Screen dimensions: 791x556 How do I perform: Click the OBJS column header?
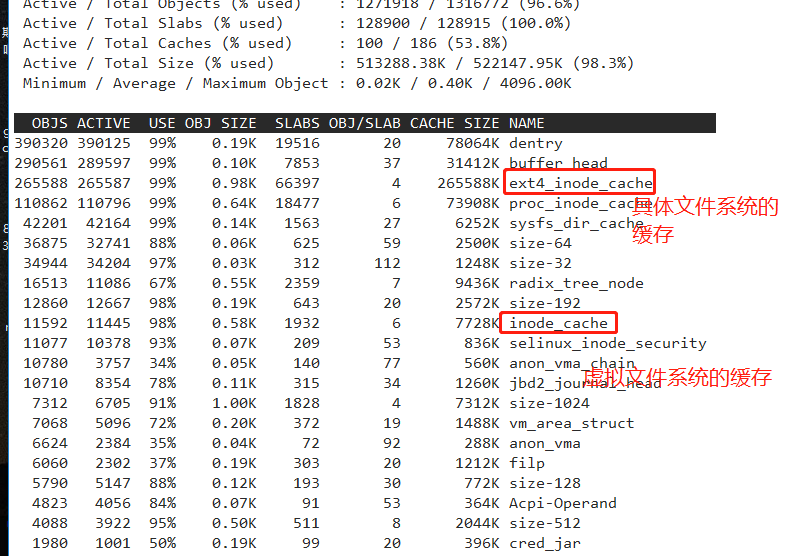tap(49, 123)
